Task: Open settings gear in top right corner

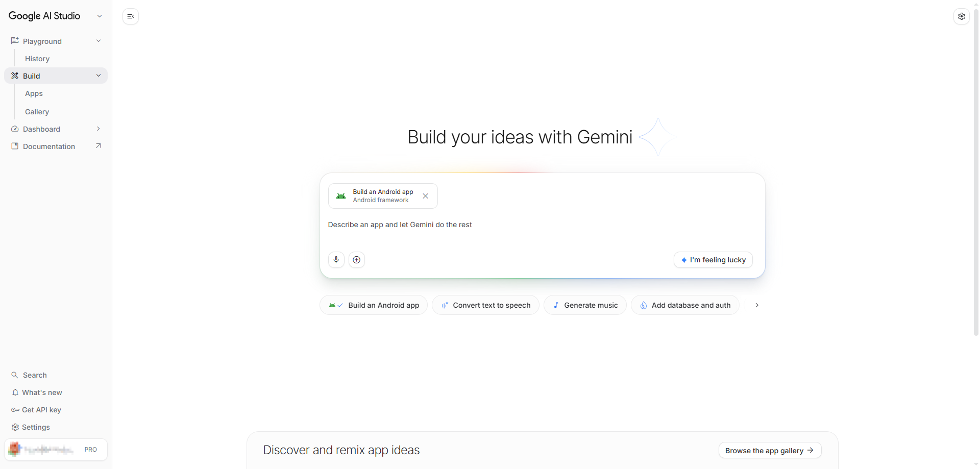Action: (962, 16)
